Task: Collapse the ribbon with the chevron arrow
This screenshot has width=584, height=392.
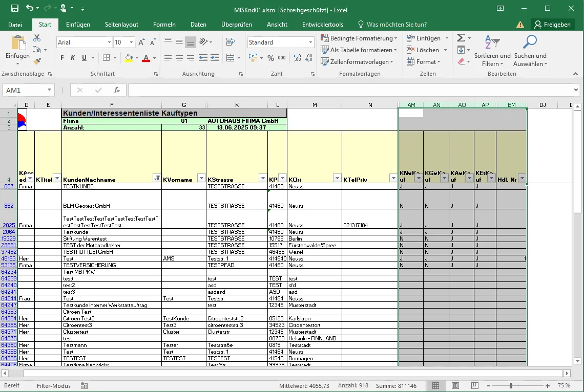Action: (575, 74)
